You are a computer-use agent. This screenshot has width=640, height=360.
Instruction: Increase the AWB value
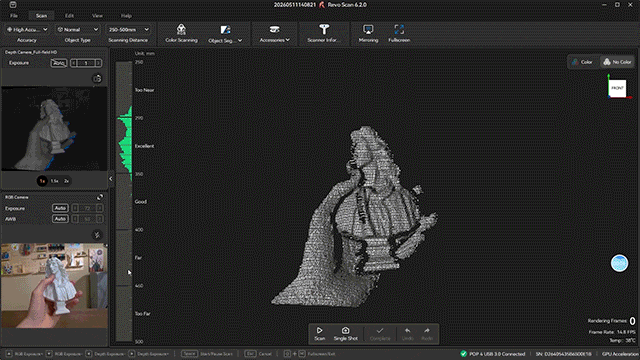(x=99, y=219)
